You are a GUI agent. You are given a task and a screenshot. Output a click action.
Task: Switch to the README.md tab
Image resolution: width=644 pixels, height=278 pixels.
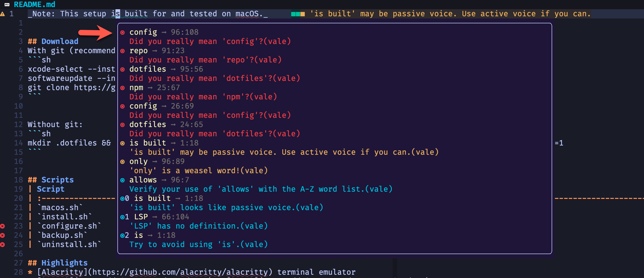[x=35, y=4]
